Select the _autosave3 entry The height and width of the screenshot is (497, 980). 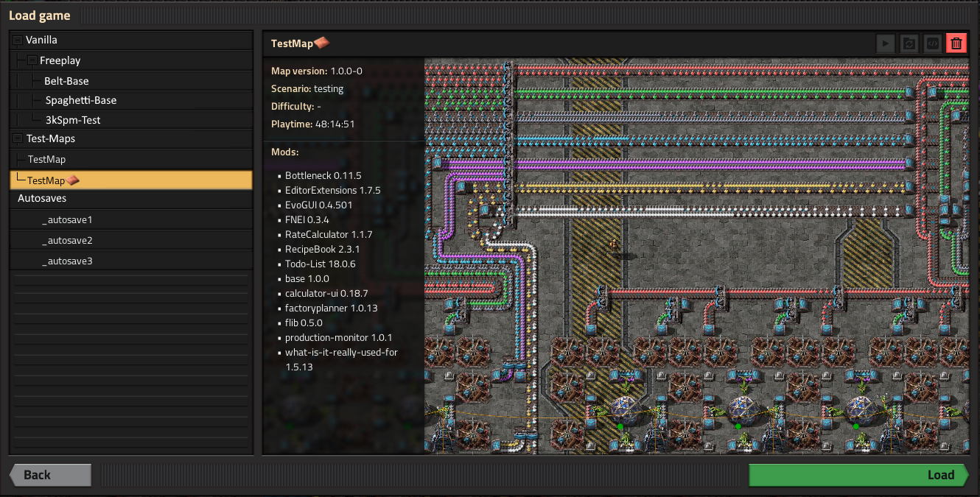click(x=131, y=261)
